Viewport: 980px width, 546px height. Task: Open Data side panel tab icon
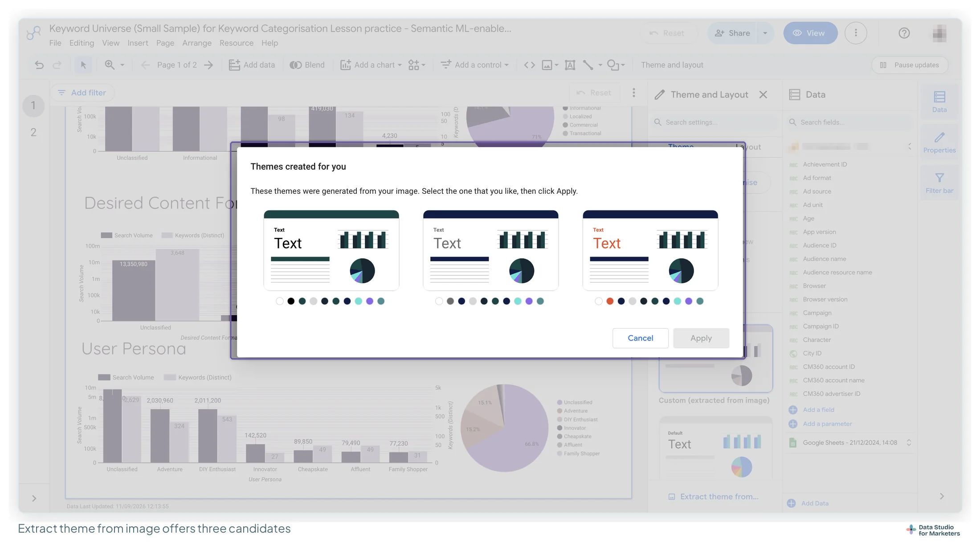pyautogui.click(x=939, y=102)
